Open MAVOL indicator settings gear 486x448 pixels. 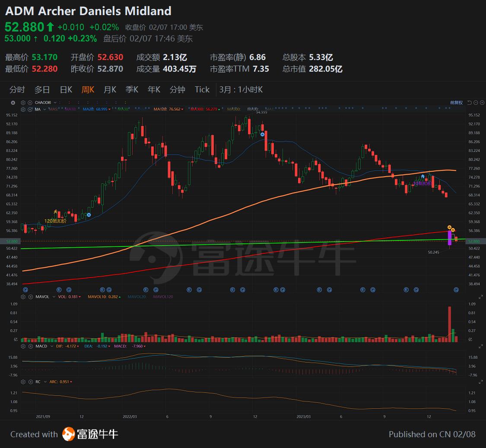[23, 297]
